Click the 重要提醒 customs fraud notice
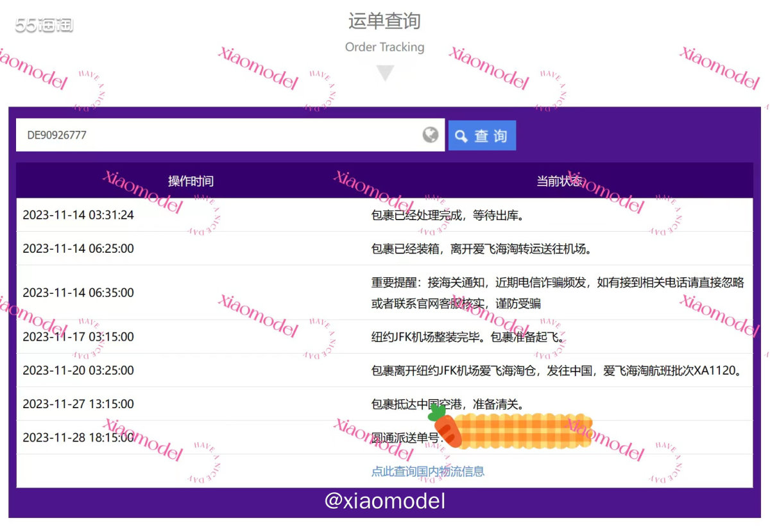 [557, 293]
